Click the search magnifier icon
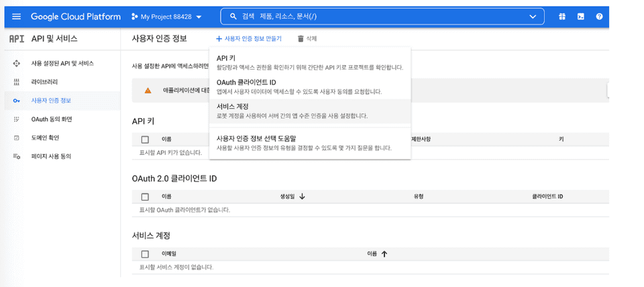 pyautogui.click(x=233, y=17)
